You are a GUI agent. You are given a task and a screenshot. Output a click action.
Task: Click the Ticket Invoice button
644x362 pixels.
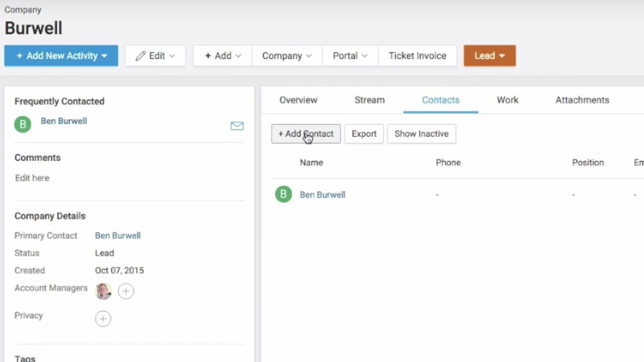417,56
